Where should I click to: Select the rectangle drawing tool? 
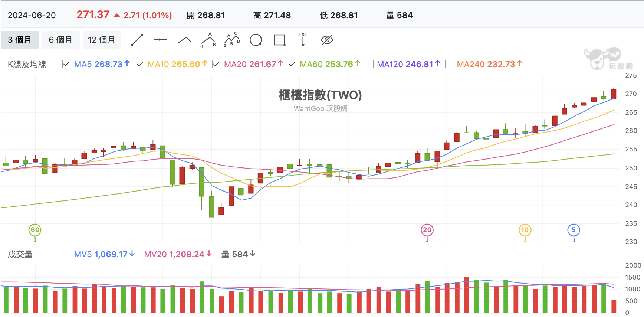point(279,40)
